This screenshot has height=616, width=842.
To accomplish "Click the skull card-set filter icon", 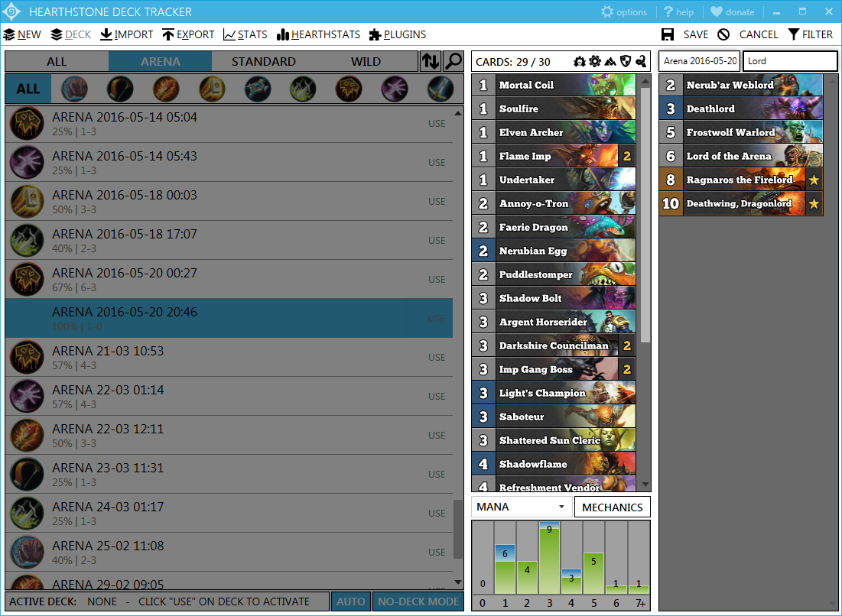I will click(580, 60).
